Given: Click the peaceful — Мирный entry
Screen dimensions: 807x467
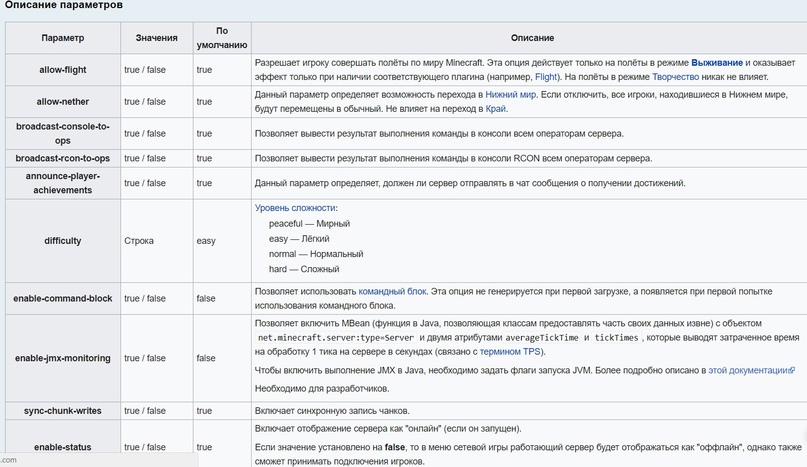Looking at the screenshot, I should coord(309,223).
